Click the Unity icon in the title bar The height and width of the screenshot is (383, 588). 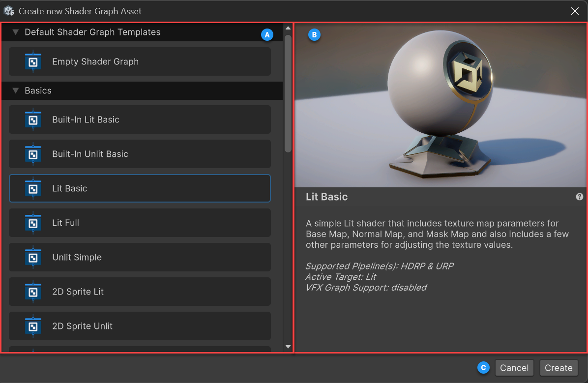click(x=9, y=11)
